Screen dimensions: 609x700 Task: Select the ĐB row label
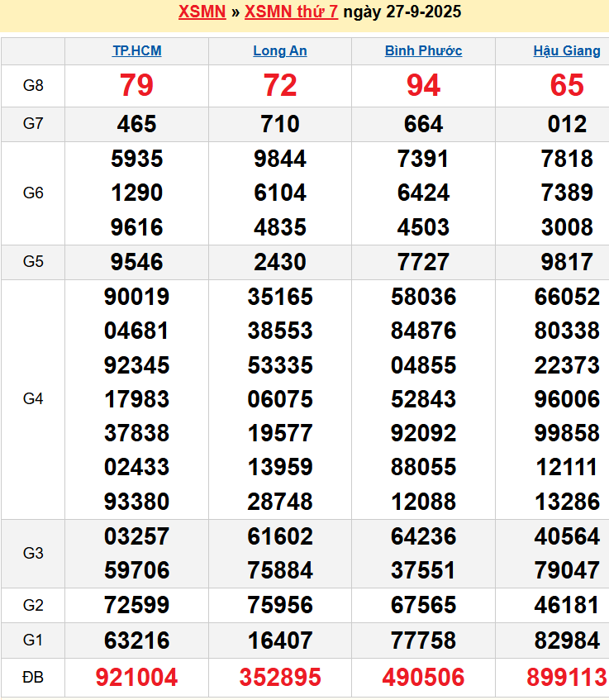click(33, 678)
